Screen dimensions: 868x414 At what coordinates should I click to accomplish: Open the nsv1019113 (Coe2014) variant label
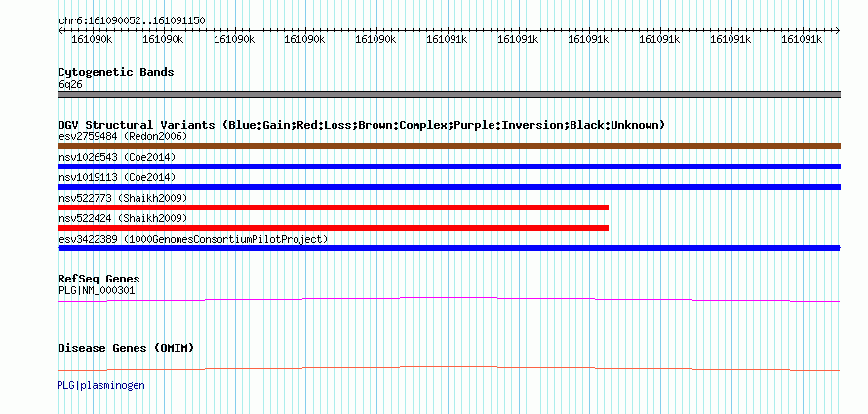point(117,177)
